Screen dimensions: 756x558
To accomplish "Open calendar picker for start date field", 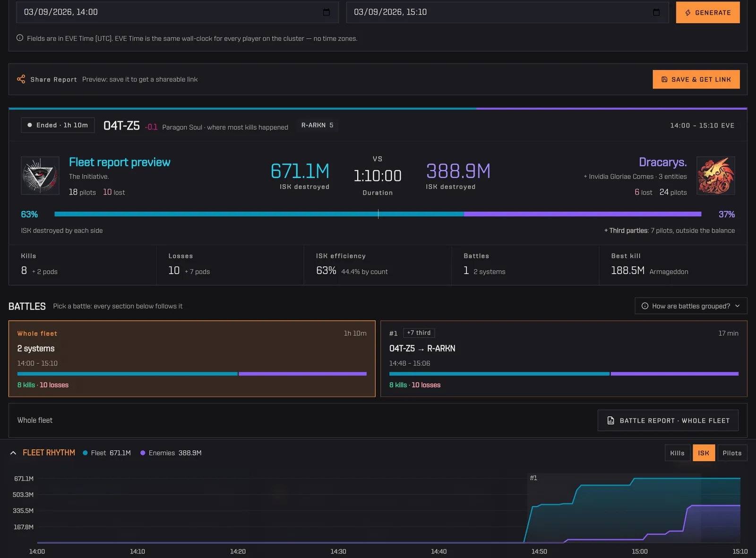I will (x=326, y=12).
